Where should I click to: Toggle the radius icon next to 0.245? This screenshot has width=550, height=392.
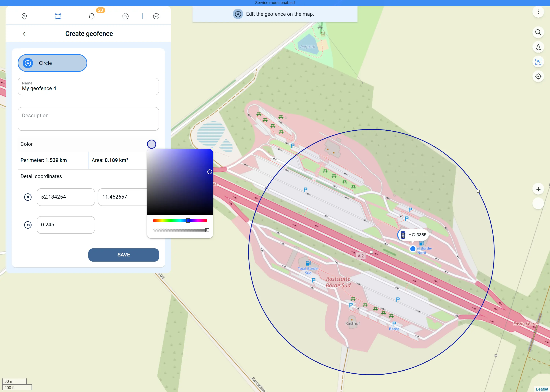coord(28,225)
